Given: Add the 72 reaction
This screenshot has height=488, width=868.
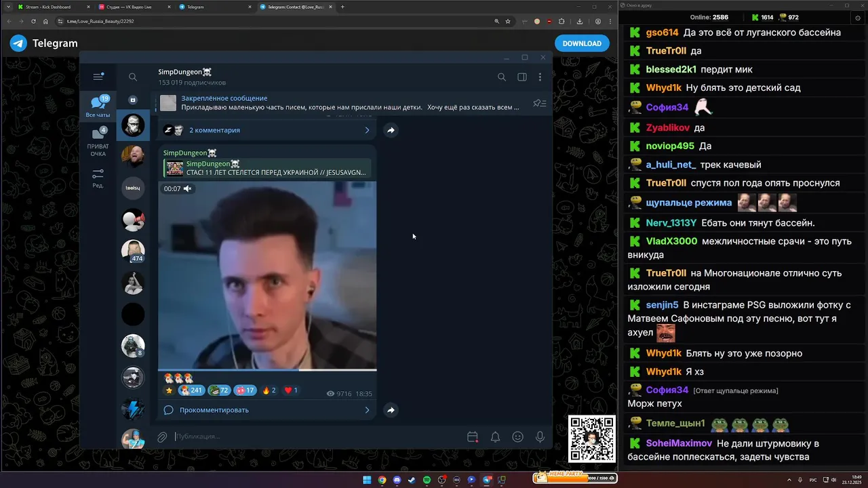Looking at the screenshot, I should [219, 390].
